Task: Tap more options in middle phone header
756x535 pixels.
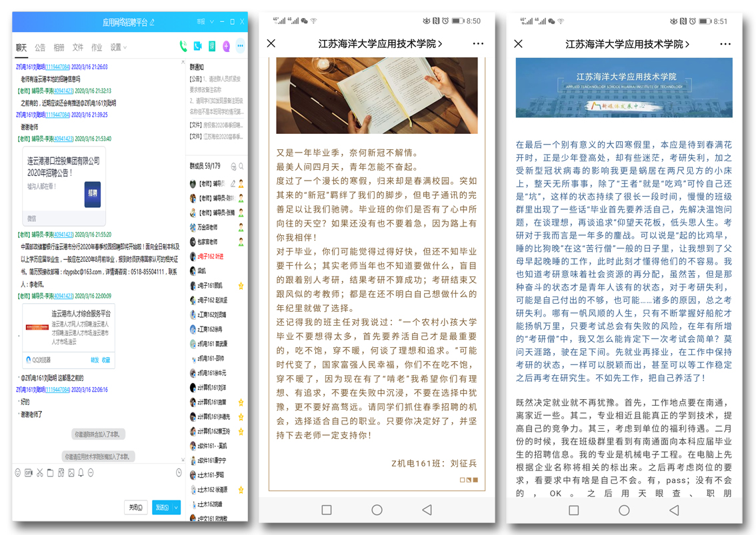Action: point(478,44)
